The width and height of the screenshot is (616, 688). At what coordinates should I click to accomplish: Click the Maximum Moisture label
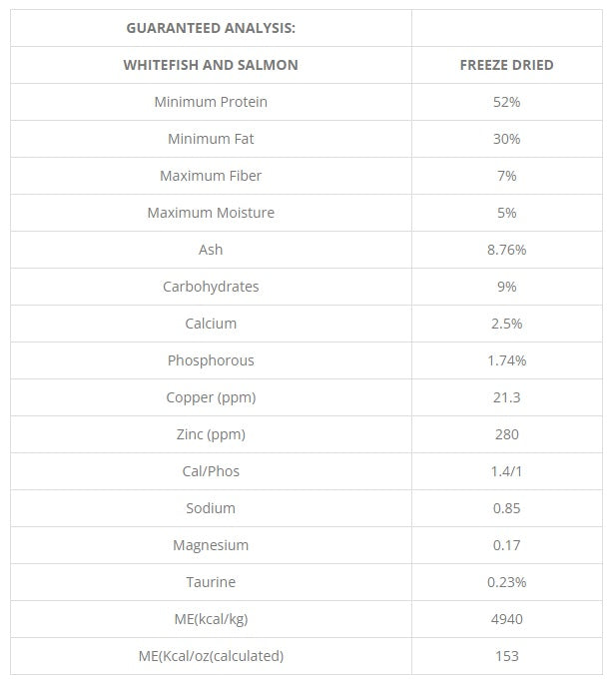(211, 213)
